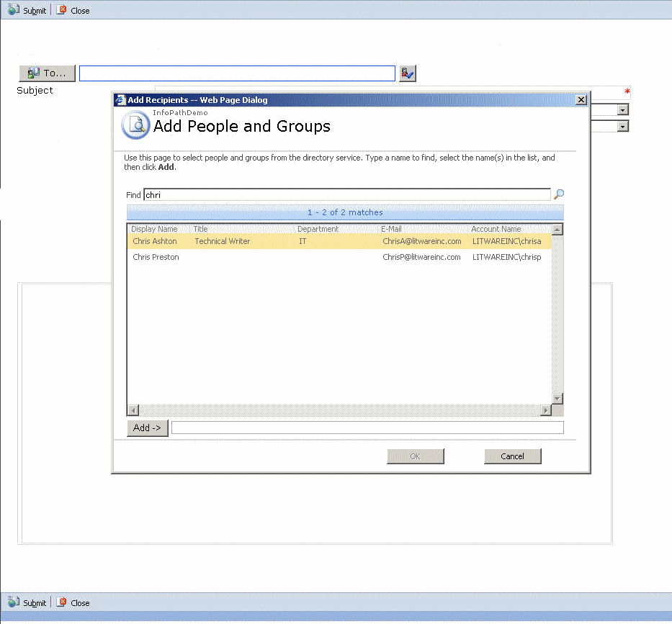
Task: Expand the first dropdown behind the dialog
Action: (623, 110)
